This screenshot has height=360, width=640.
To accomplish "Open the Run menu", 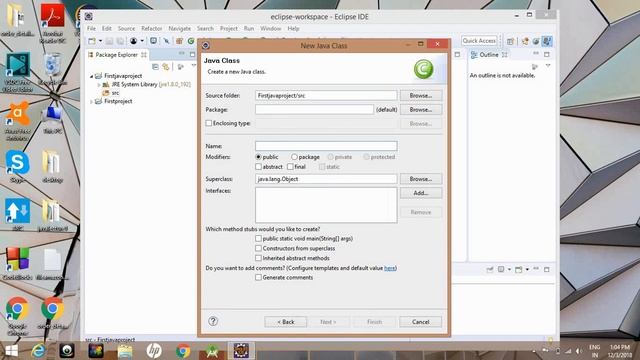I will pos(249,29).
